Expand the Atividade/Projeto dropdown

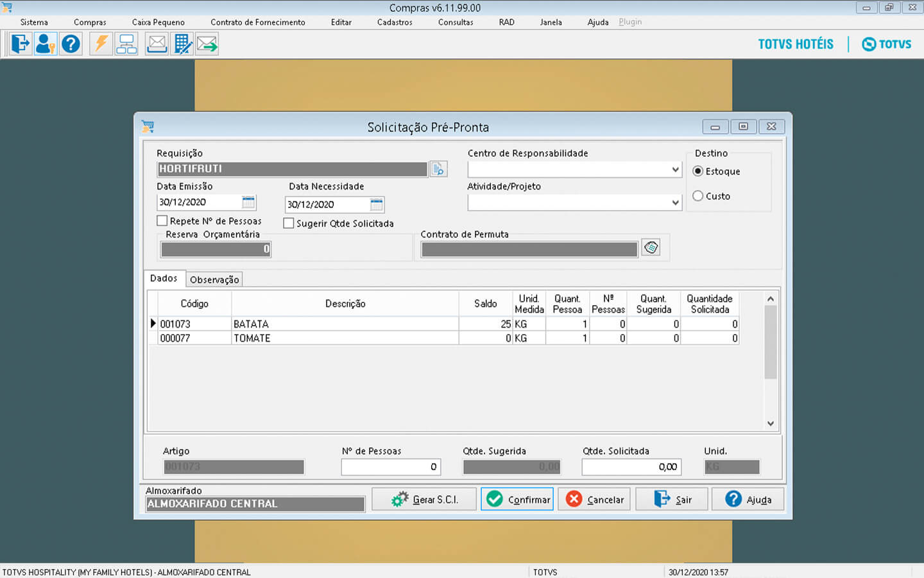675,202
